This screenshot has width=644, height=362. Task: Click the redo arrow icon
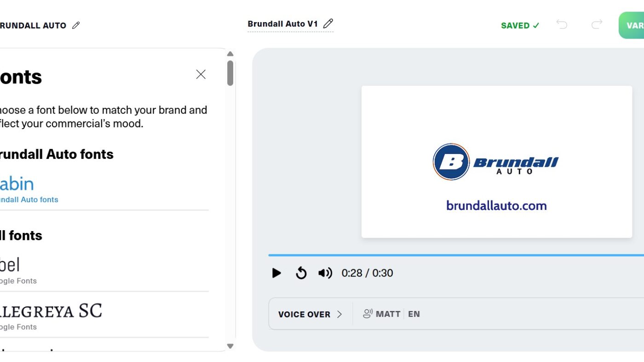click(597, 25)
